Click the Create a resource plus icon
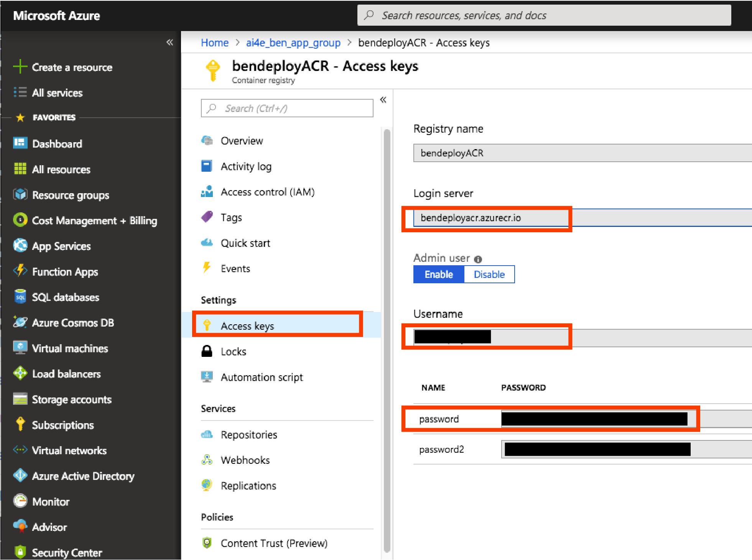Screen dimensions: 752x560 pyautogui.click(x=20, y=67)
